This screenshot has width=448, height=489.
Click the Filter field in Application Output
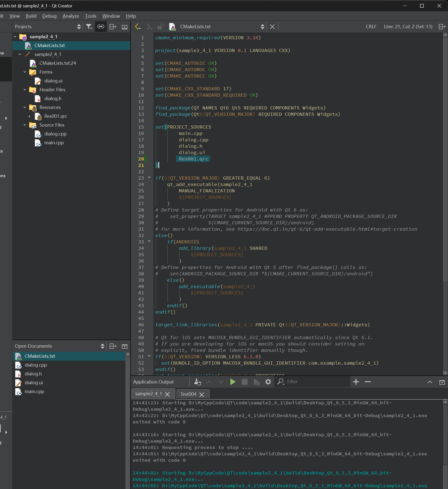(316, 382)
